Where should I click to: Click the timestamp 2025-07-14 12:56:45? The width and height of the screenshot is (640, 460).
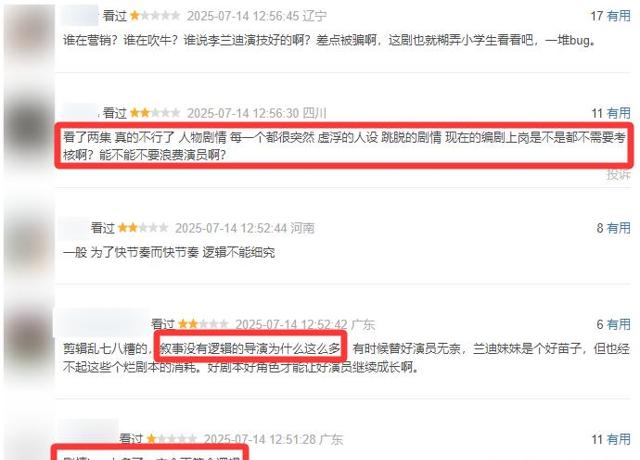(243, 16)
